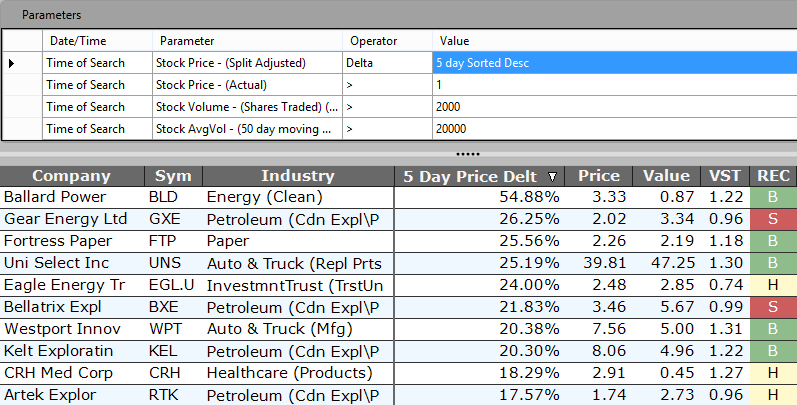
Task: Click operator cell for Stock Volume row
Action: pyautogui.click(x=387, y=107)
